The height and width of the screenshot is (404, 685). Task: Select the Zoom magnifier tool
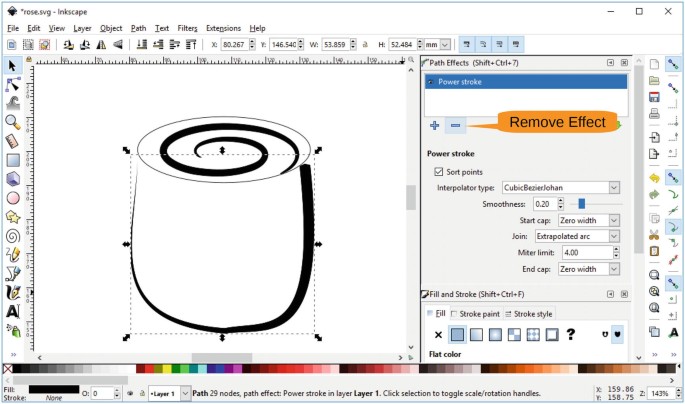pyautogui.click(x=13, y=121)
